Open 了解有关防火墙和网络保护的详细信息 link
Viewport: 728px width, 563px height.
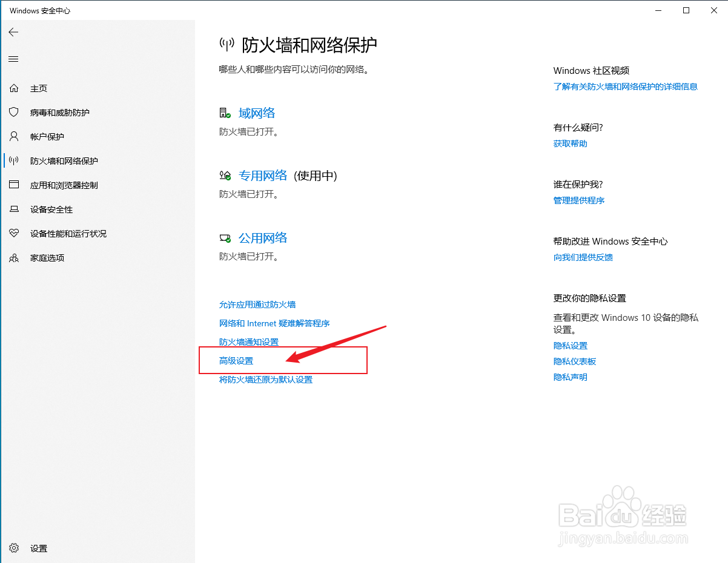(x=626, y=87)
